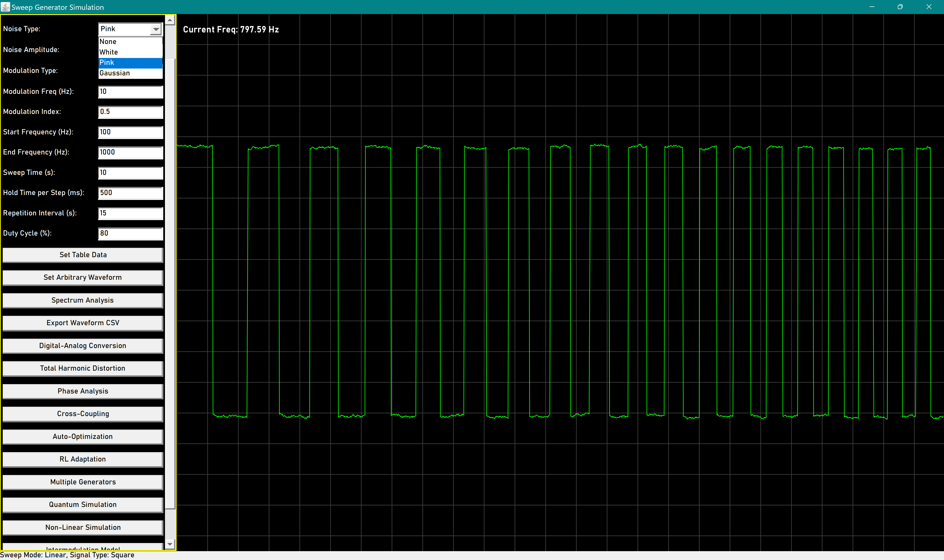Click the Duty Cycle input field
The image size is (944, 560).
coord(130,233)
